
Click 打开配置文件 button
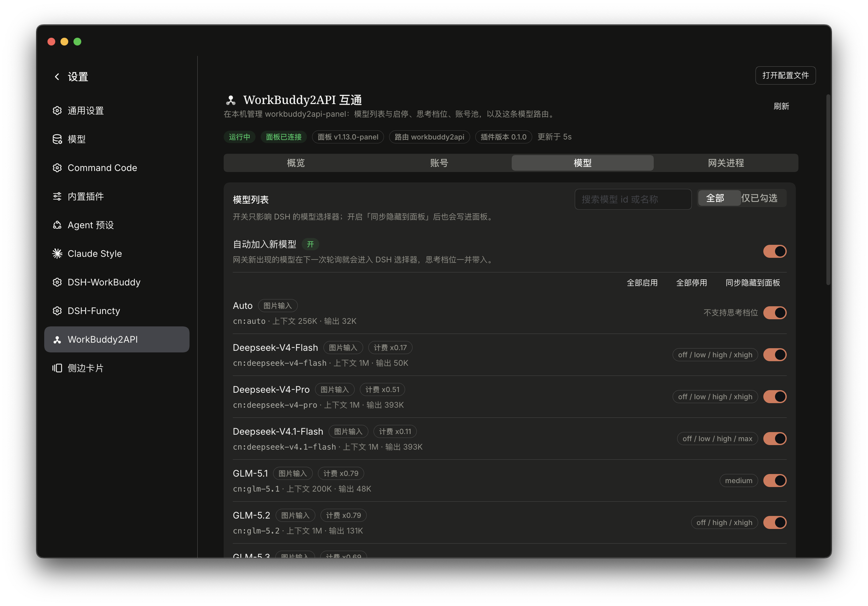(x=785, y=75)
